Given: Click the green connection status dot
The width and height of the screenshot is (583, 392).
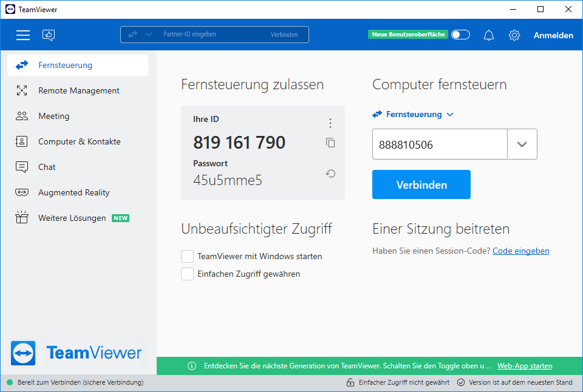Looking at the screenshot, I should point(10,382).
